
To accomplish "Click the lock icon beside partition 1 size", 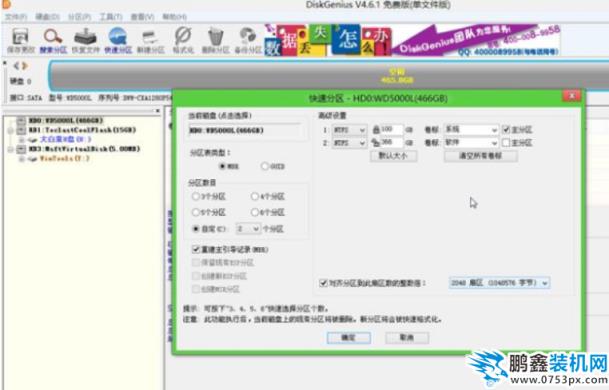I will (376, 129).
